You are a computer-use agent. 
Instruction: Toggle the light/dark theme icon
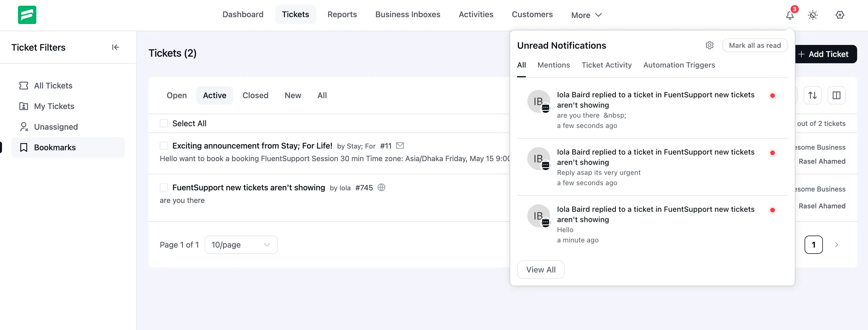[813, 15]
